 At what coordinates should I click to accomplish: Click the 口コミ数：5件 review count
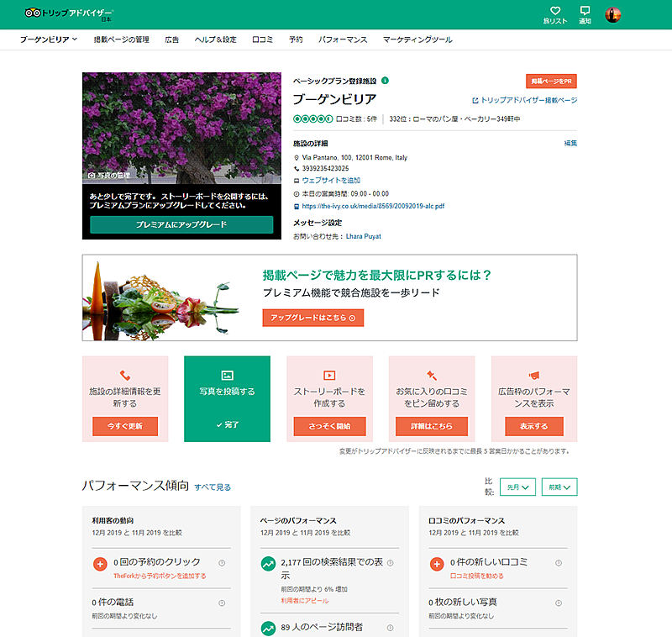tap(356, 118)
